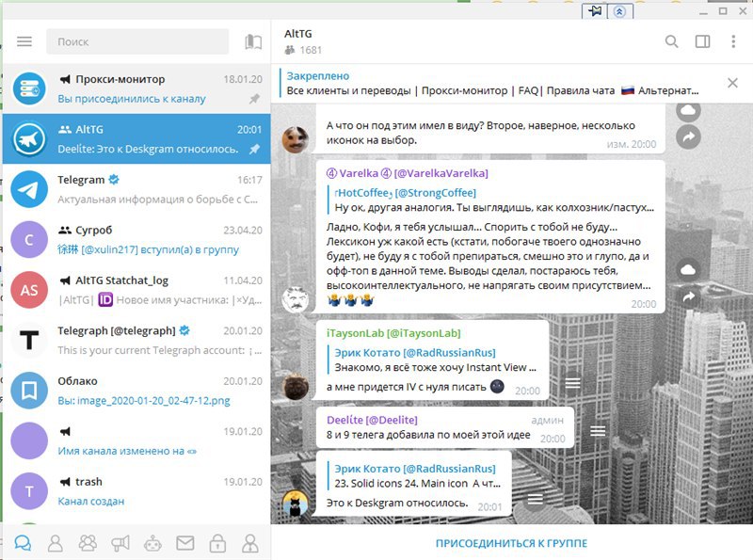Open iTaysonLab [@iTaysonLab] sender profile
753x560 pixels.
click(x=393, y=333)
